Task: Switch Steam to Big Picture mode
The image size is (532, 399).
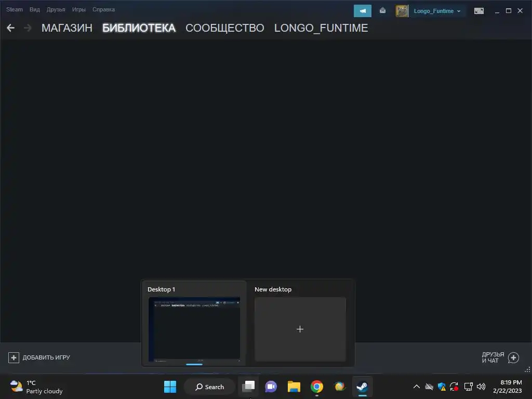Action: tap(478, 11)
